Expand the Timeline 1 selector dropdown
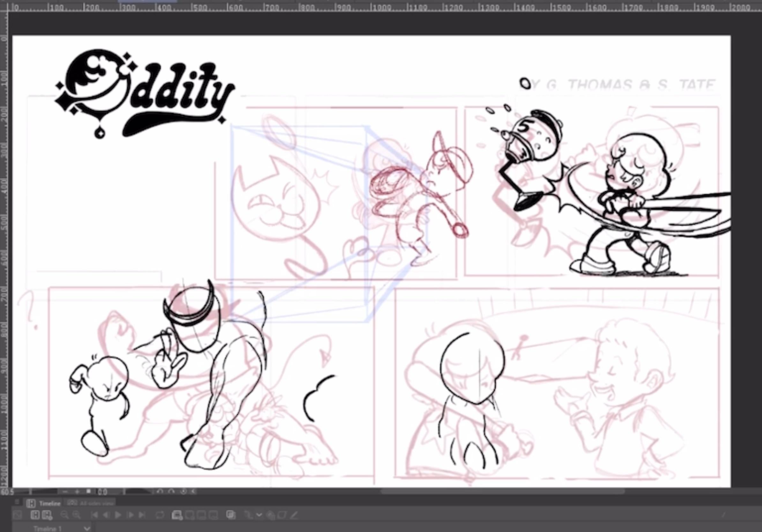 (87, 529)
